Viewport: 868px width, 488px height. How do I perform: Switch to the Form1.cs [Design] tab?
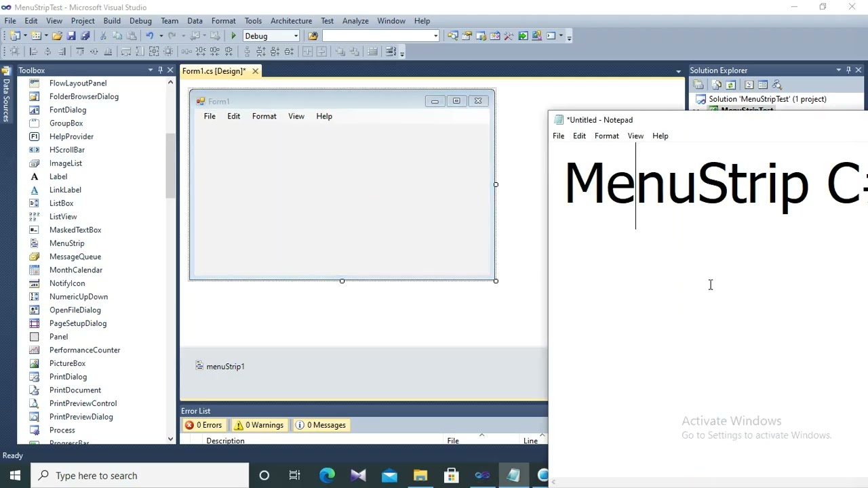tap(214, 71)
